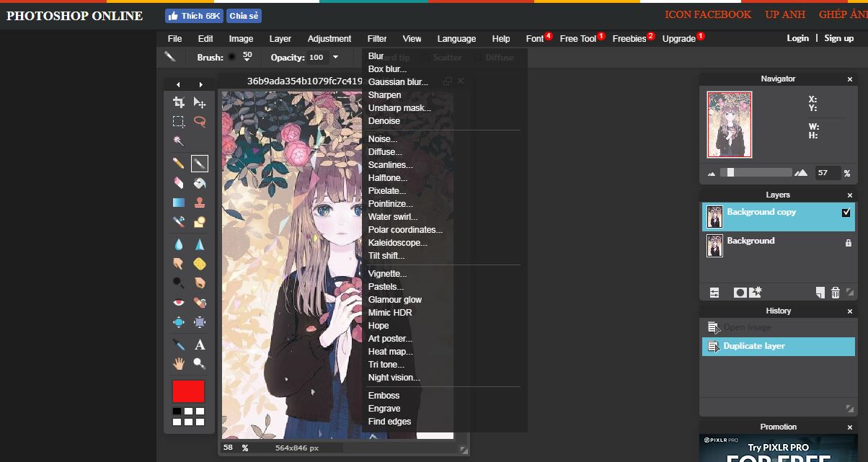
Task: Click the Login link
Action: [x=797, y=38]
